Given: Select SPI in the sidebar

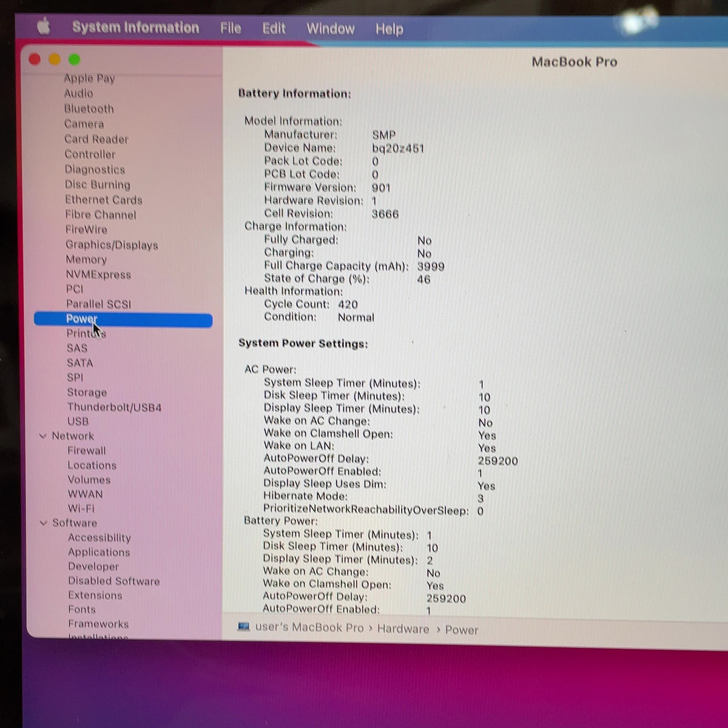Looking at the screenshot, I should pos(75,377).
